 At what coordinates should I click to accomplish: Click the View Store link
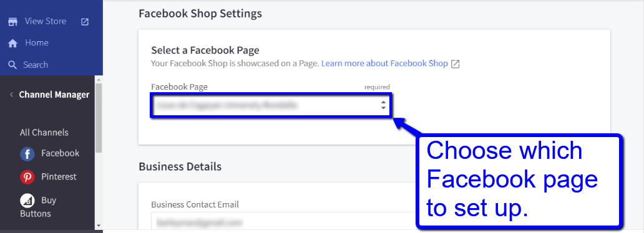click(x=45, y=21)
